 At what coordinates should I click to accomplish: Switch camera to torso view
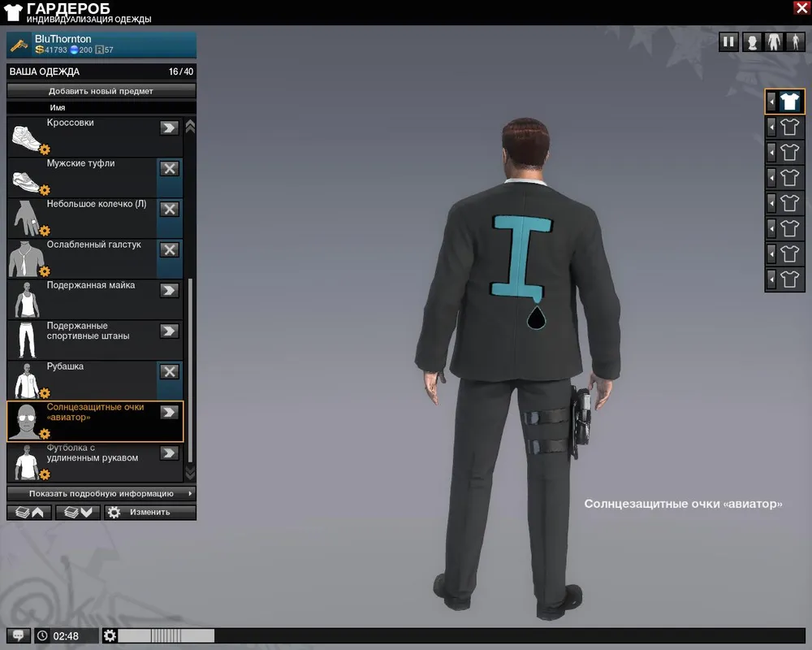[x=774, y=42]
